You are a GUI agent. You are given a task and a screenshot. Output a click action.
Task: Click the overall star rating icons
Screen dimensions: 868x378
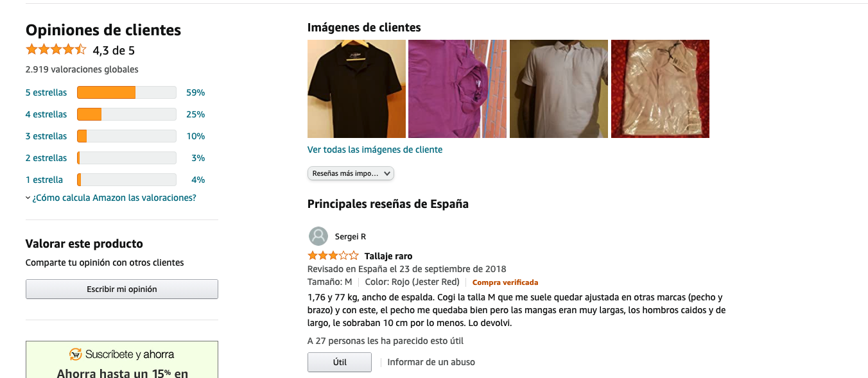[x=56, y=49]
